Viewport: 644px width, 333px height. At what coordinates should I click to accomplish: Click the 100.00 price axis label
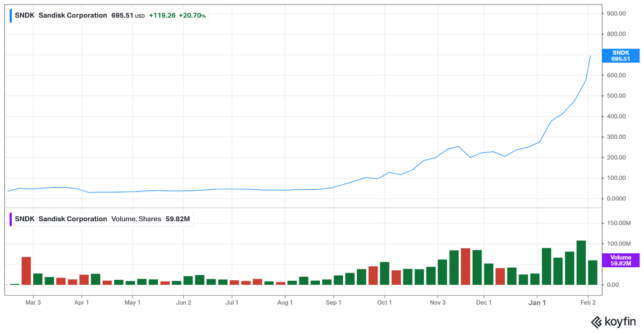coord(617,178)
